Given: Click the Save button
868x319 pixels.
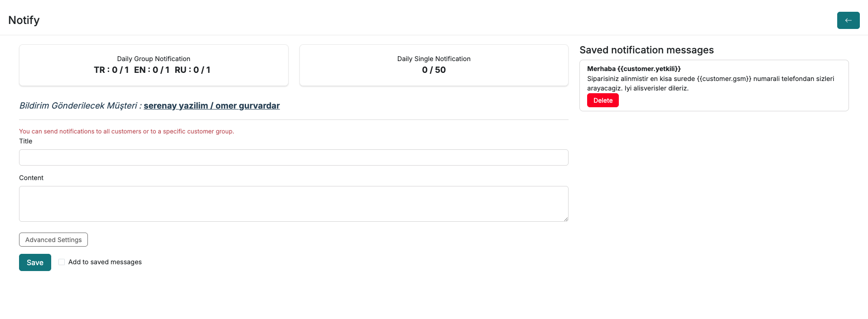Looking at the screenshot, I should tap(35, 262).
